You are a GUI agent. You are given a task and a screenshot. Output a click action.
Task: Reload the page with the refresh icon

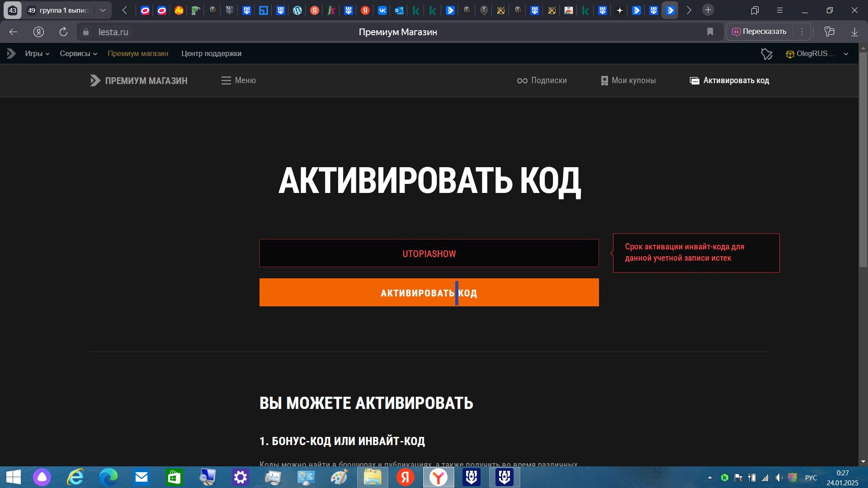(x=63, y=32)
